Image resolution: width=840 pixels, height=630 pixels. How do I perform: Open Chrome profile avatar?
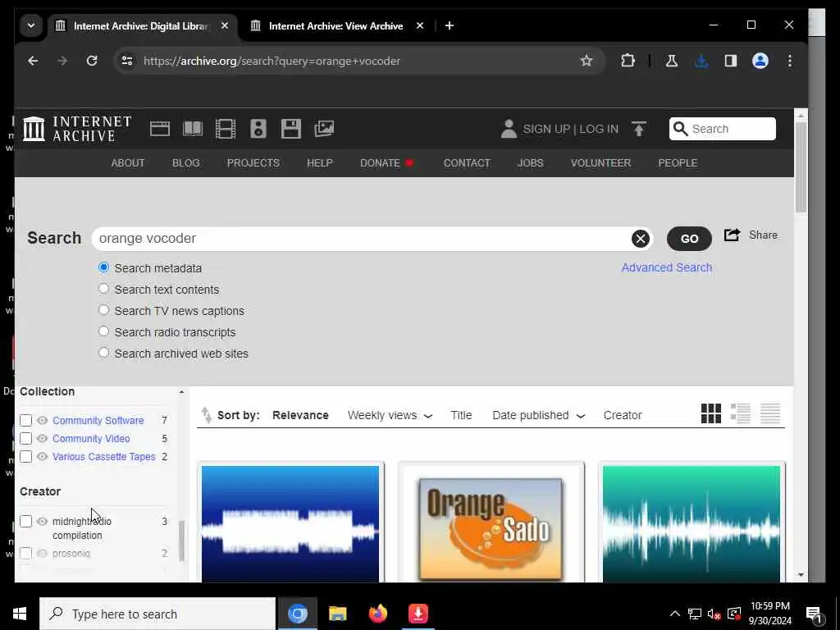pos(760,61)
